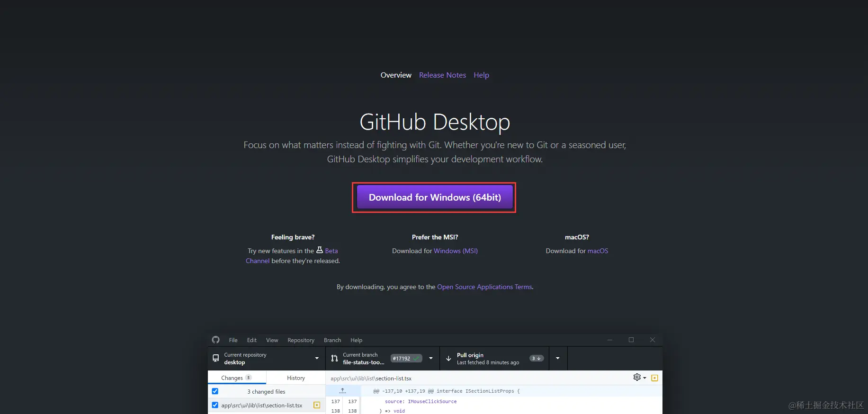Open the app's Help menu
The width and height of the screenshot is (868, 414).
pos(356,340)
